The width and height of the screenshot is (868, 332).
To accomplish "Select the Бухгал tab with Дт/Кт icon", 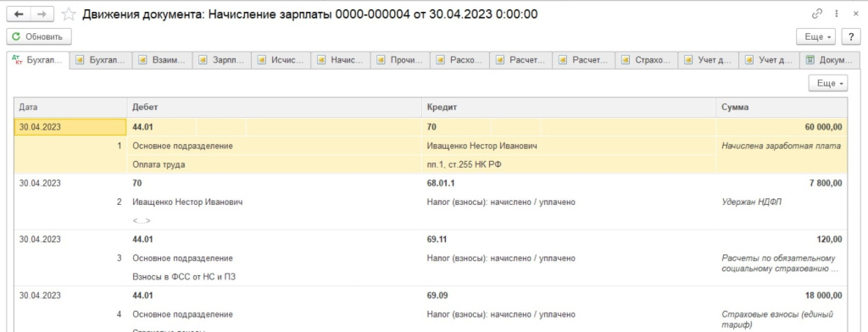I will 37,60.
